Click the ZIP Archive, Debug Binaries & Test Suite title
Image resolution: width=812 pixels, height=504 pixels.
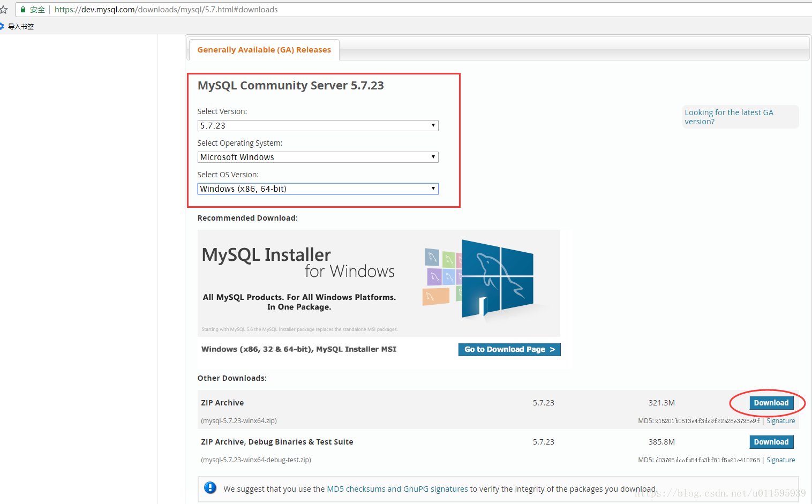[x=277, y=442]
